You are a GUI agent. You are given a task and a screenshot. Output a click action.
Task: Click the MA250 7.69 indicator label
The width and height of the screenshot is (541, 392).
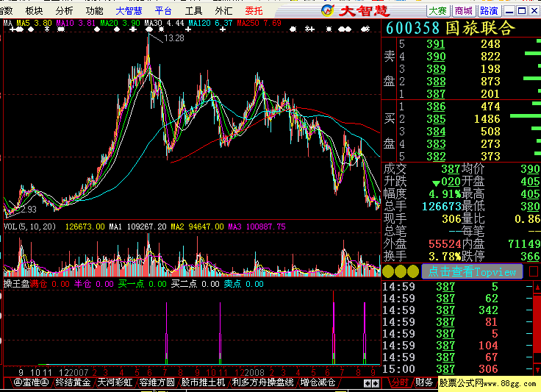[259, 23]
